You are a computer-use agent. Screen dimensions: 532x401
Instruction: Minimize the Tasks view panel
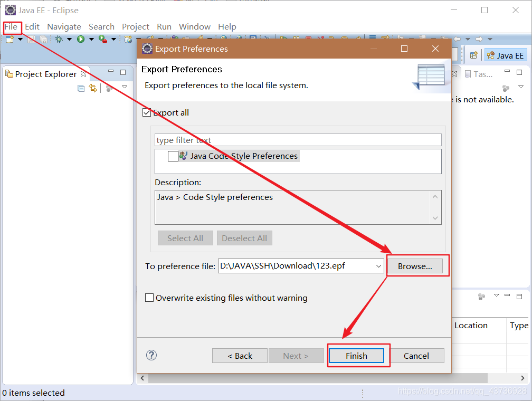pos(507,71)
